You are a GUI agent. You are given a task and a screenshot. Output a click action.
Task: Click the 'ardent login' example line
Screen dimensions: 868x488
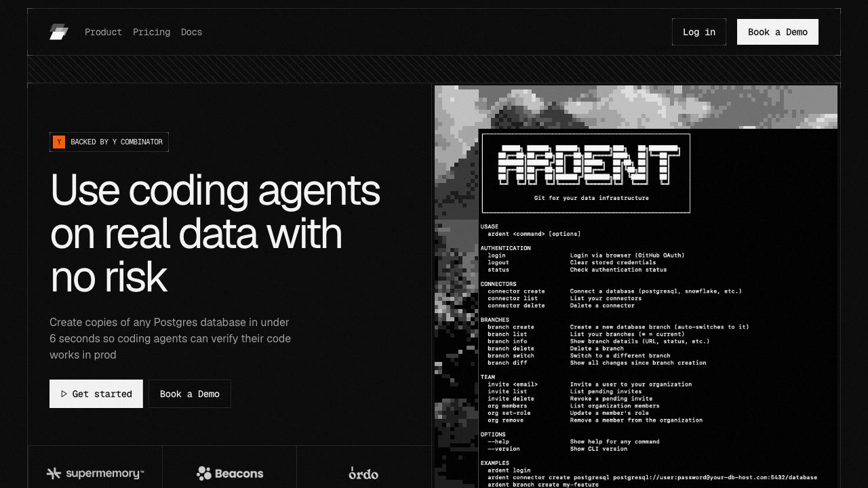(509, 470)
